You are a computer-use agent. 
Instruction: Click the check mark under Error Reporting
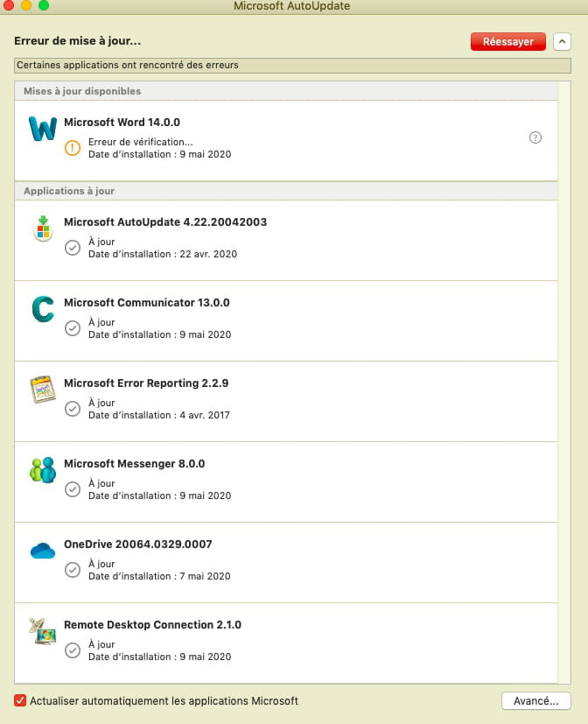click(x=73, y=409)
